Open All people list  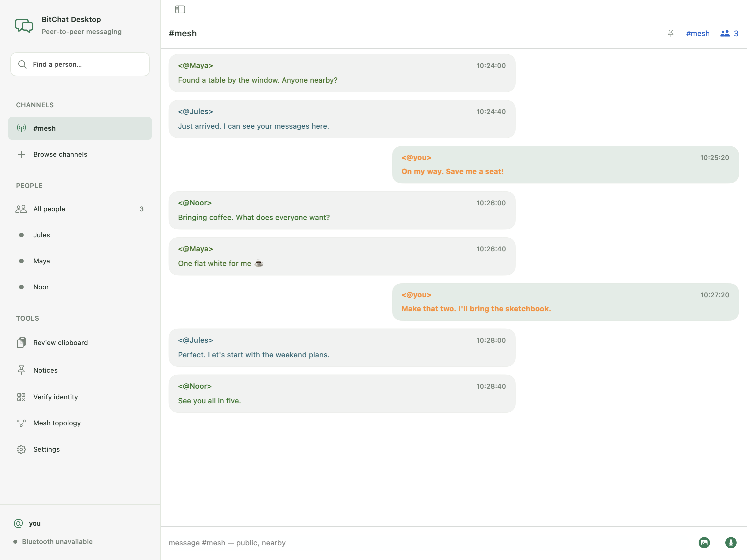click(80, 209)
